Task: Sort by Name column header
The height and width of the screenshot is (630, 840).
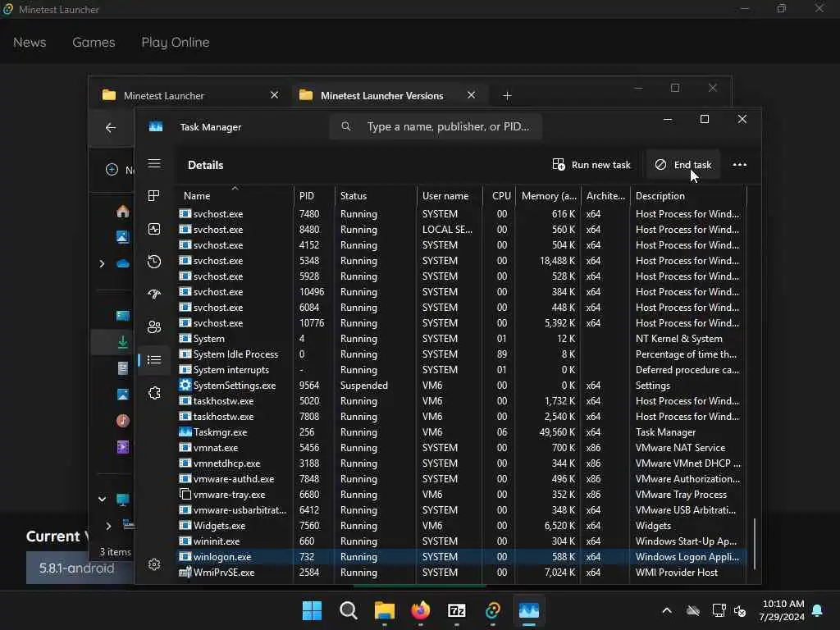Action: pos(234,195)
